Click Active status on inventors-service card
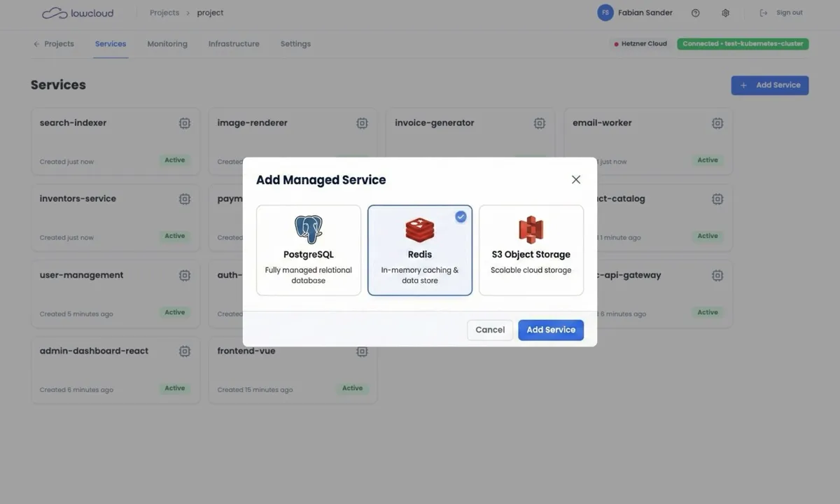The image size is (840, 504). coord(175,236)
